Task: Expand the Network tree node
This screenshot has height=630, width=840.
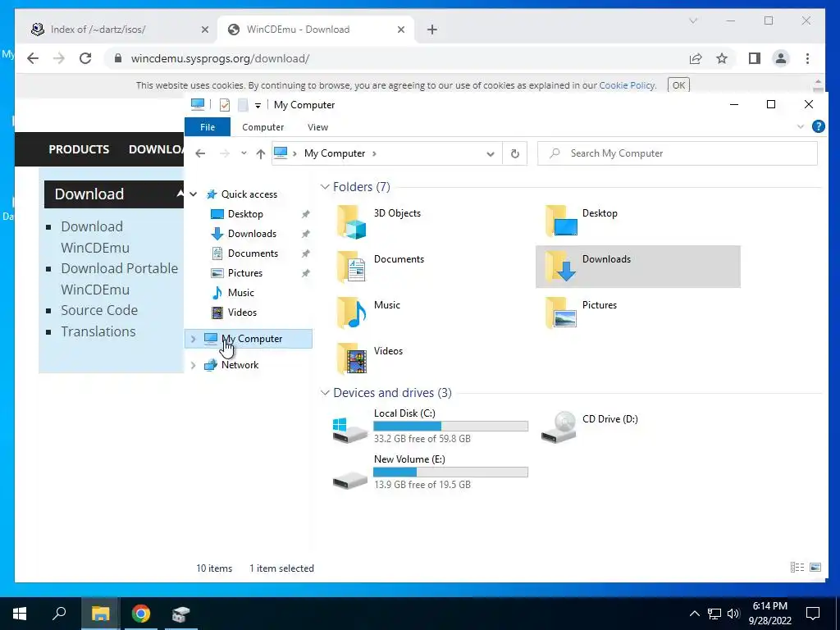Action: pos(194,365)
